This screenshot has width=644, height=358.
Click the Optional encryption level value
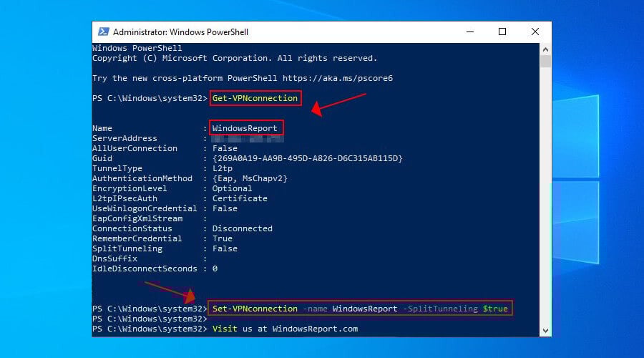coord(232,188)
